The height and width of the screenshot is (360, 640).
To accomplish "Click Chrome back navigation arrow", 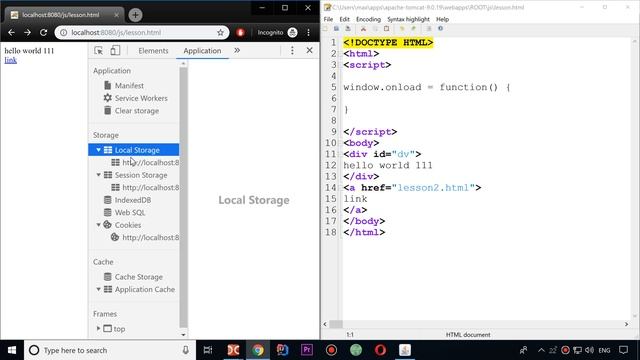I will click(11, 32).
